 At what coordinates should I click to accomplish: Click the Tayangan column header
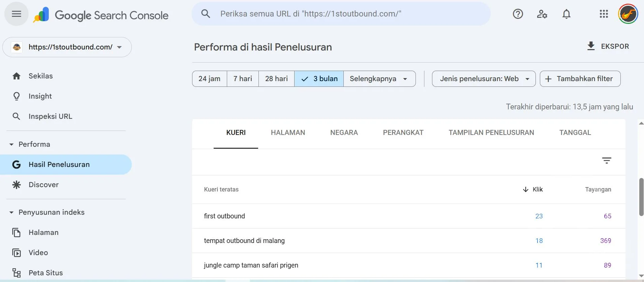pyautogui.click(x=598, y=189)
